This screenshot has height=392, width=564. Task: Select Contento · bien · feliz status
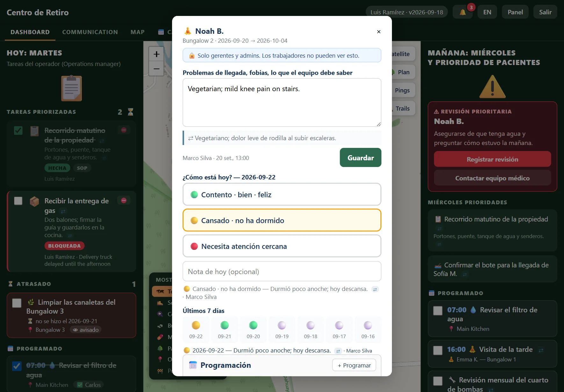[x=282, y=195]
